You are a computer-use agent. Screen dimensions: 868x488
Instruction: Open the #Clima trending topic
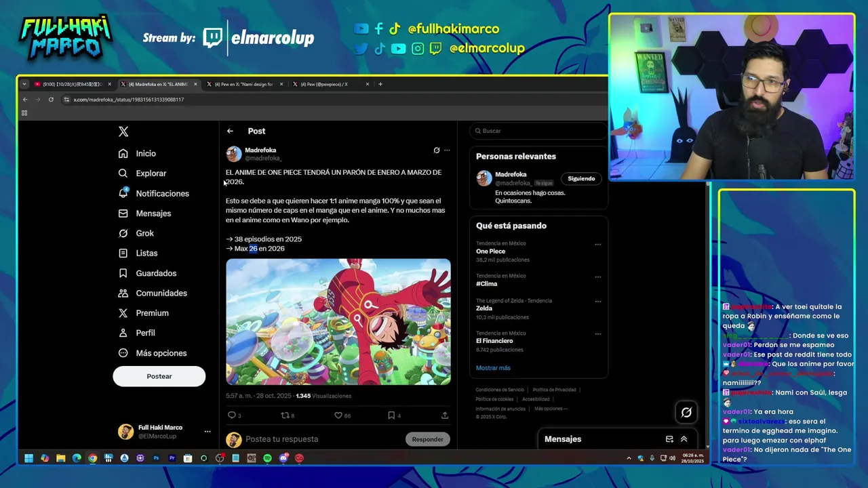pyautogui.click(x=486, y=284)
